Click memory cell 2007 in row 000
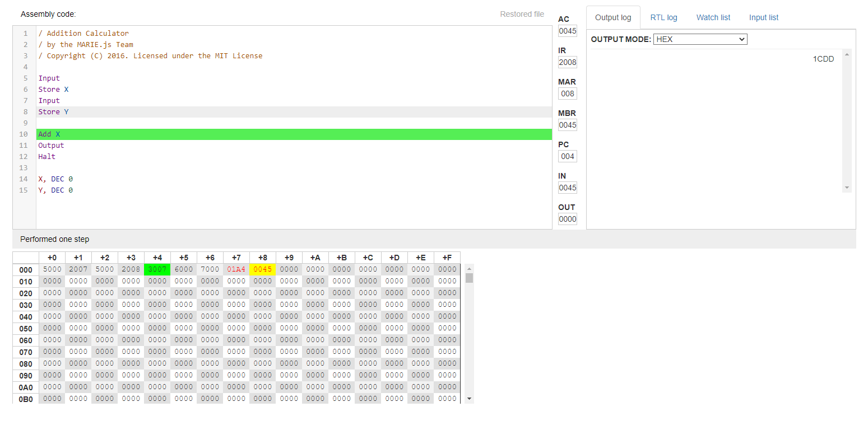This screenshot has width=868, height=430. 78,269
